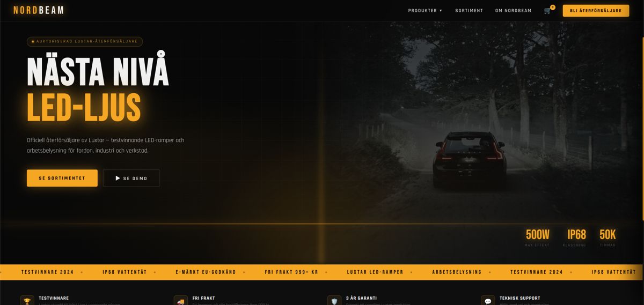Click the cart item count badge
The width and height of the screenshot is (644, 305).
553,7
